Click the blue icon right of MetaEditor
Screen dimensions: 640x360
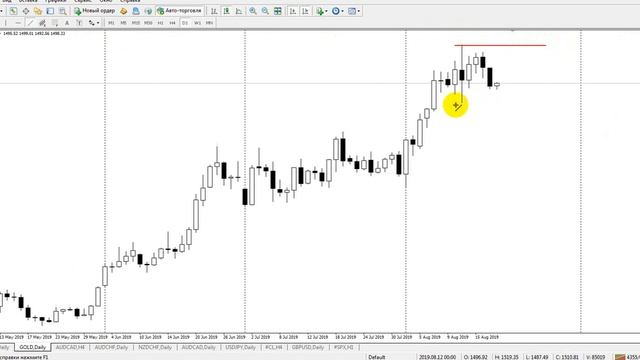click(136, 11)
